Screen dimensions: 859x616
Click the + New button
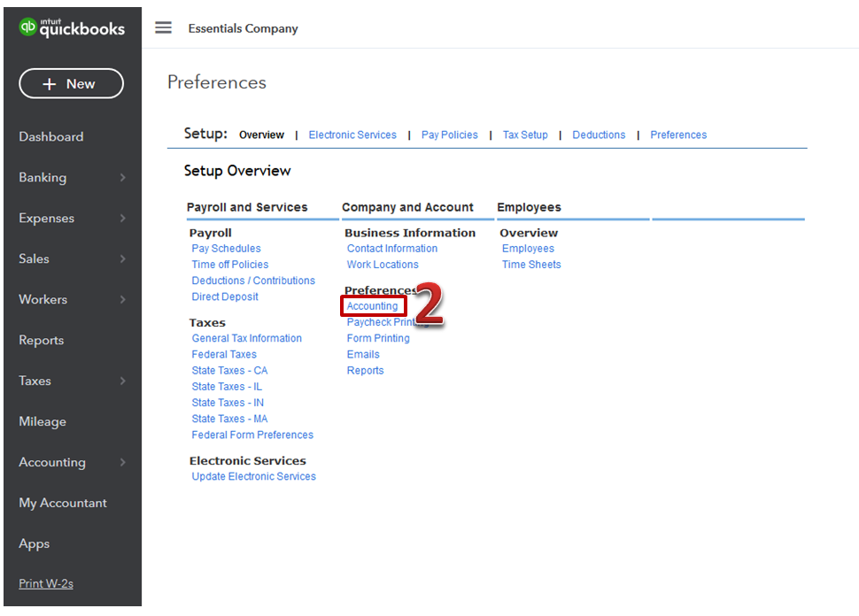click(71, 84)
